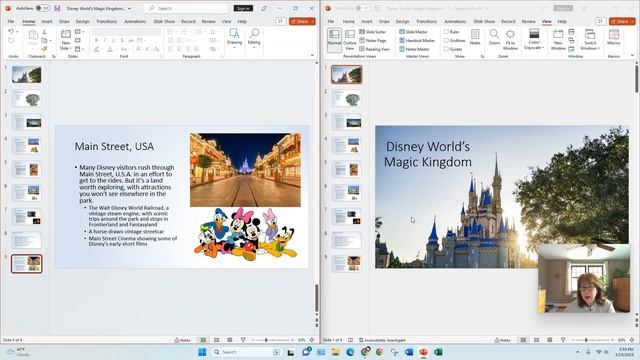Click Macros in right window ribbon
The image size is (640, 360).
click(x=613, y=37)
